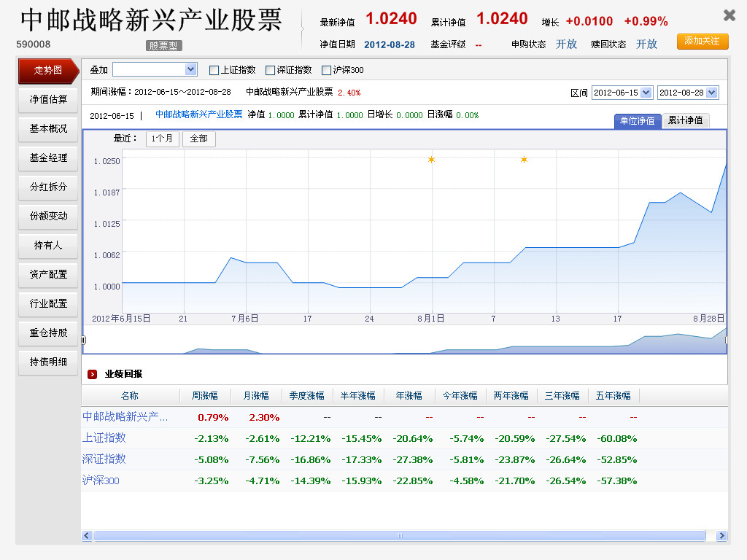Click the fund code 590008
This screenshot has height=560, width=747.
[34, 44]
